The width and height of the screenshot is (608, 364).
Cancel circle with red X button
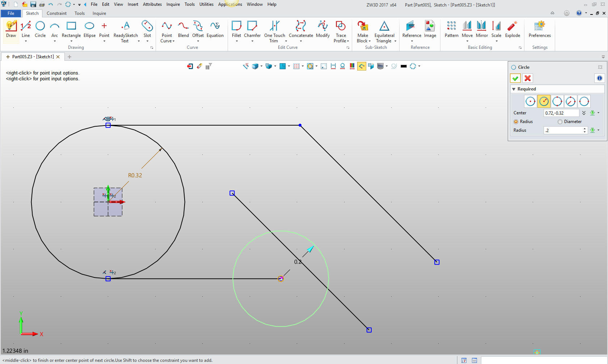(528, 78)
